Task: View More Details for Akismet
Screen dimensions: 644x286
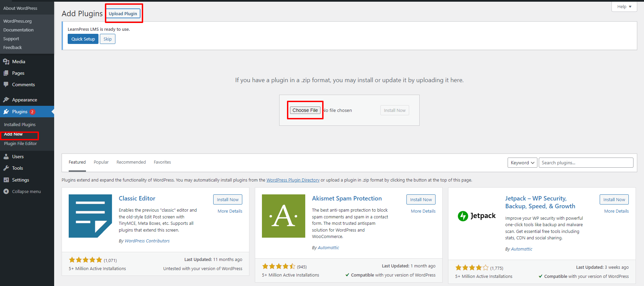Action: pyautogui.click(x=423, y=211)
